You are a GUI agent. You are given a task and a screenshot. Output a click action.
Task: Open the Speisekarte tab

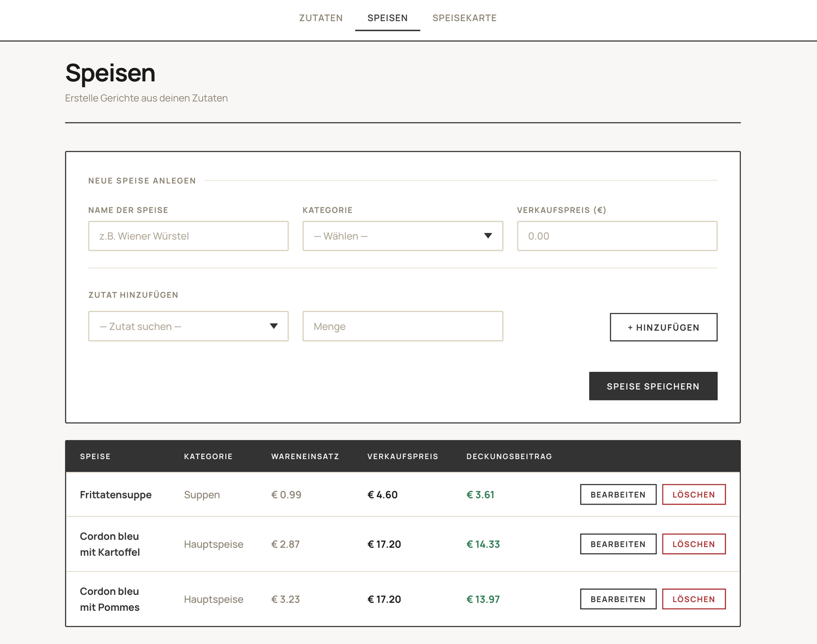(x=465, y=18)
